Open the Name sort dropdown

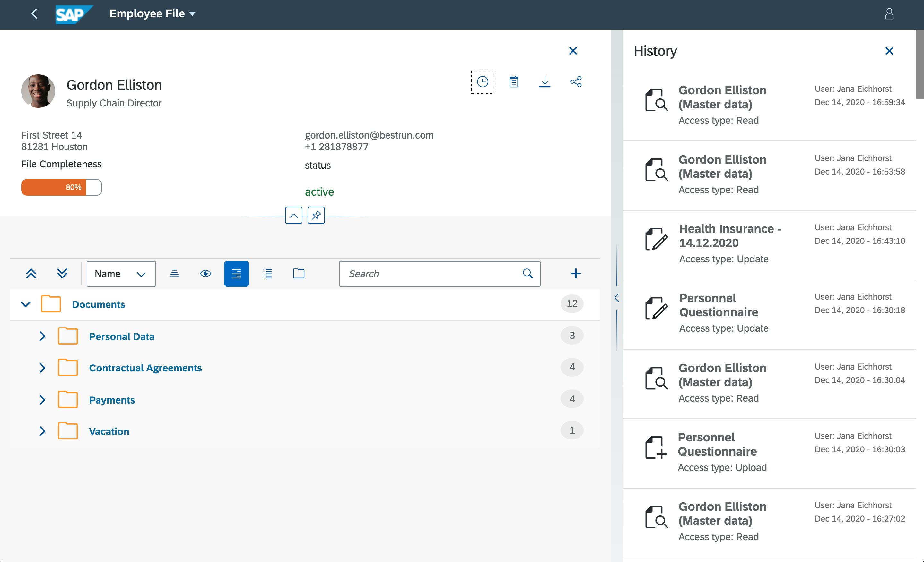coord(121,274)
